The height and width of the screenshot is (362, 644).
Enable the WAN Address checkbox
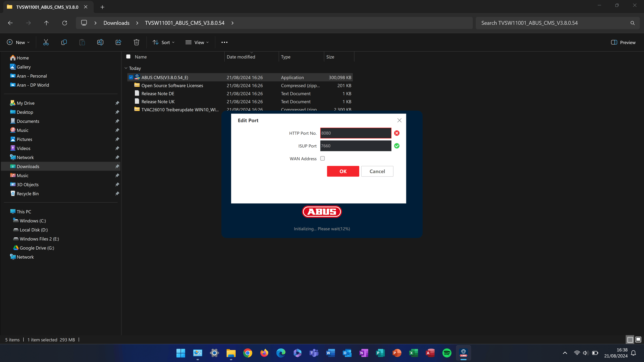click(x=323, y=158)
